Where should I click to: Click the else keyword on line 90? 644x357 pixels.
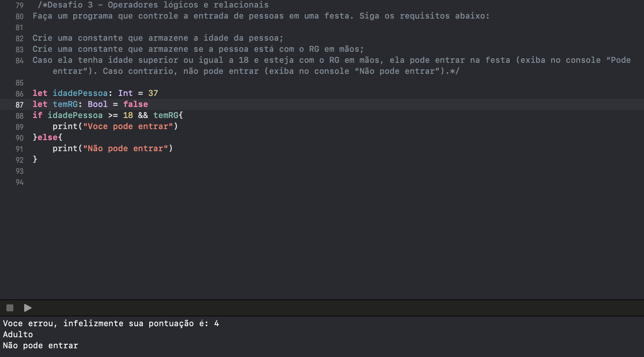(x=47, y=137)
